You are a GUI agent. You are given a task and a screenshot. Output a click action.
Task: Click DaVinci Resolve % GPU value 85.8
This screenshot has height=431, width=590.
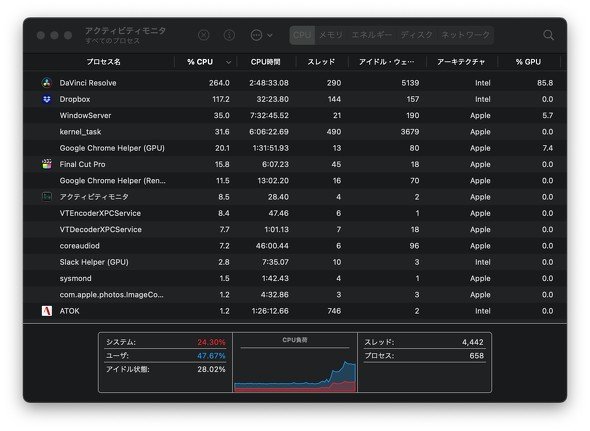click(x=545, y=83)
